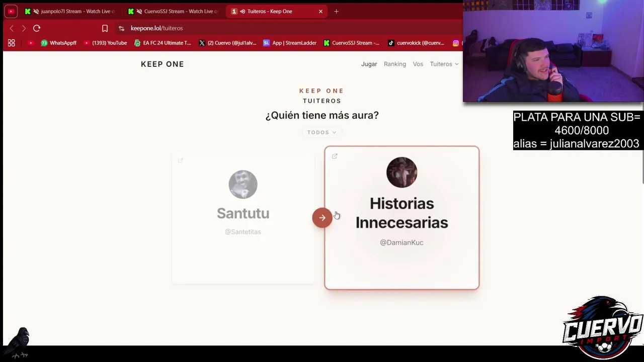Go back to the previous page
The image size is (644, 362).
pos(12,28)
